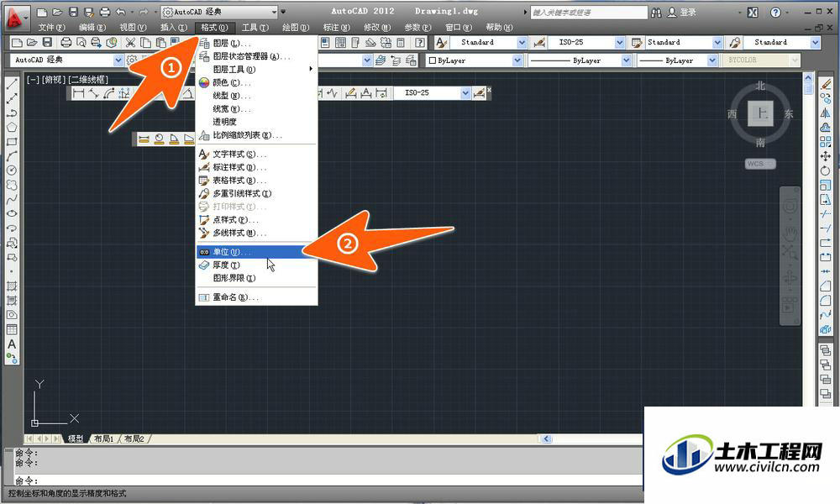
Task: Switch to the 布局1 tab
Action: 104,438
